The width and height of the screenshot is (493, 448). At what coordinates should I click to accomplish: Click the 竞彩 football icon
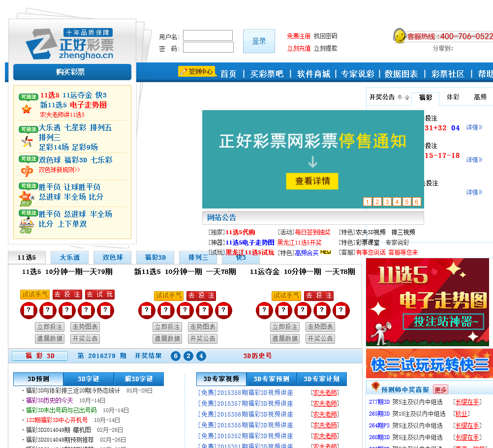(x=27, y=199)
